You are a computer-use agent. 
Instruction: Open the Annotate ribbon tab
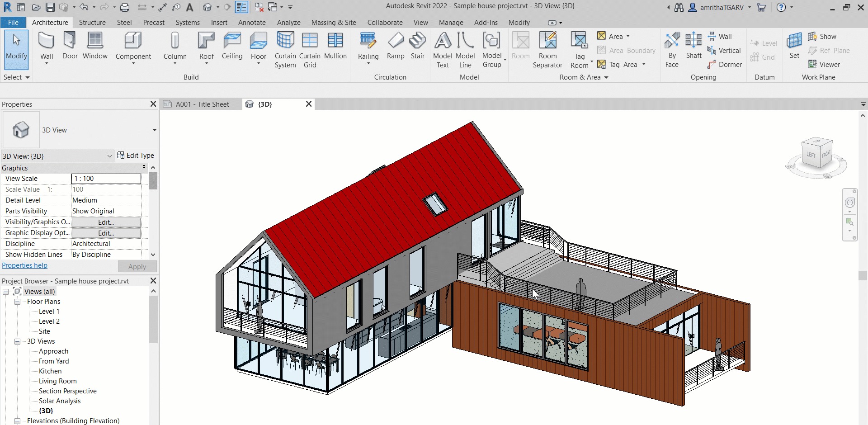[x=252, y=23]
